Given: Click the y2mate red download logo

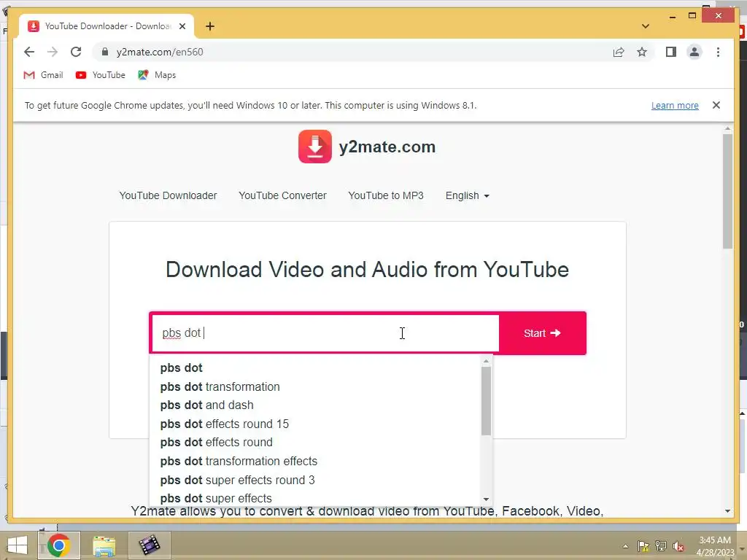Looking at the screenshot, I should [x=315, y=147].
